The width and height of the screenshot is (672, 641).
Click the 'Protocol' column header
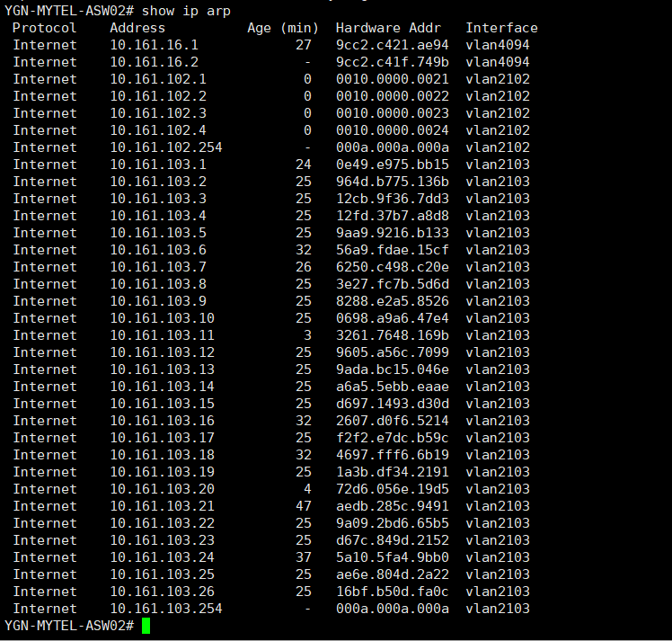(x=45, y=28)
